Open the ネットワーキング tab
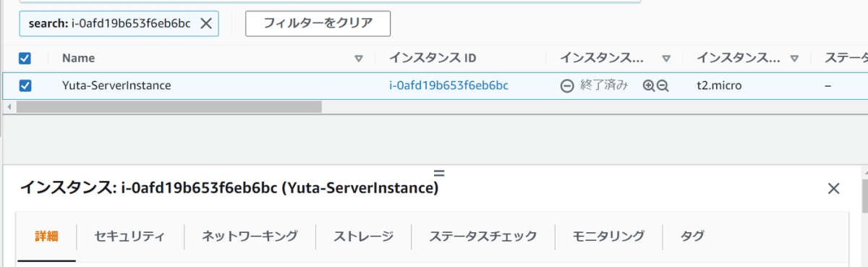This screenshot has height=267, width=868. point(250,236)
